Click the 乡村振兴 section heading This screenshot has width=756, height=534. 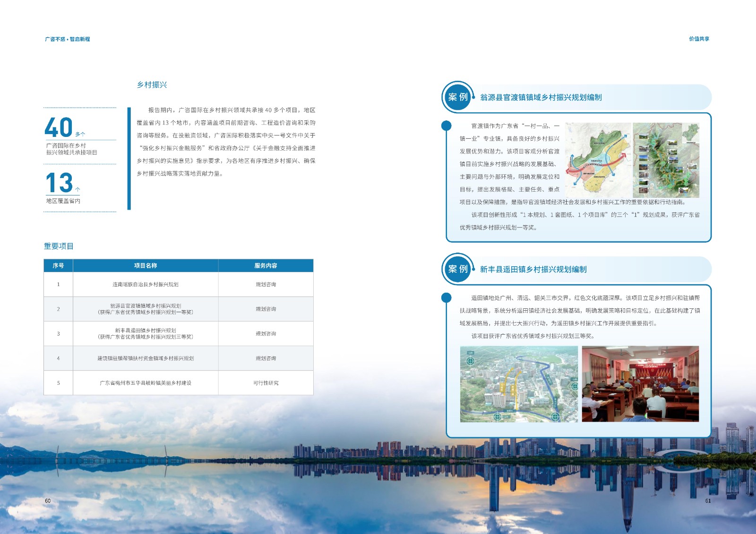(152, 85)
